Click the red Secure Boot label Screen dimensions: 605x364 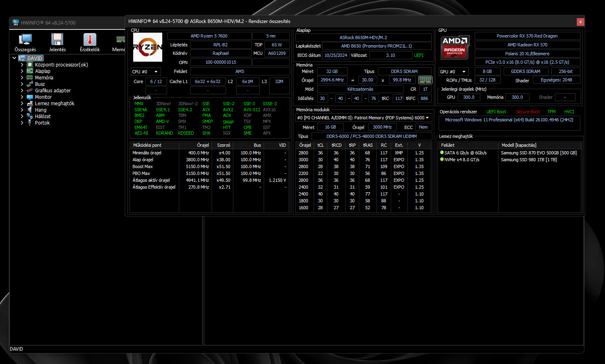click(528, 112)
